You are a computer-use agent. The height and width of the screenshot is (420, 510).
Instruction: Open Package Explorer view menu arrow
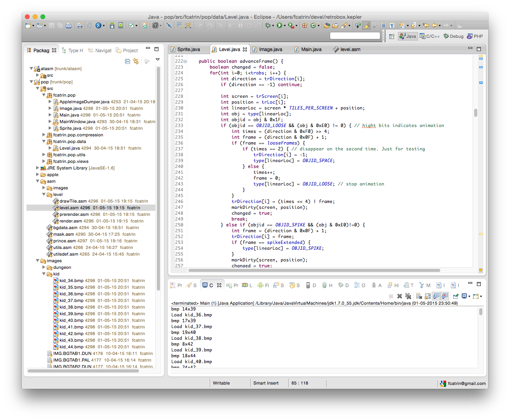158,60
